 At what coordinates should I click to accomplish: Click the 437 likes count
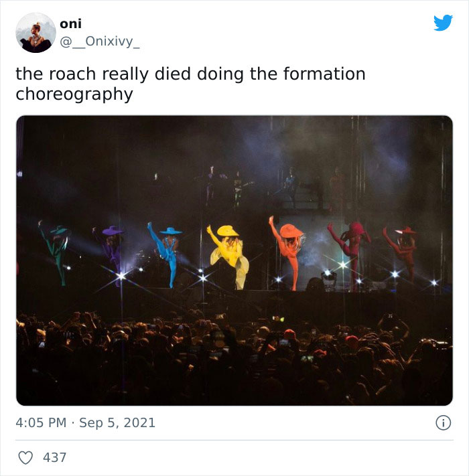click(54, 458)
